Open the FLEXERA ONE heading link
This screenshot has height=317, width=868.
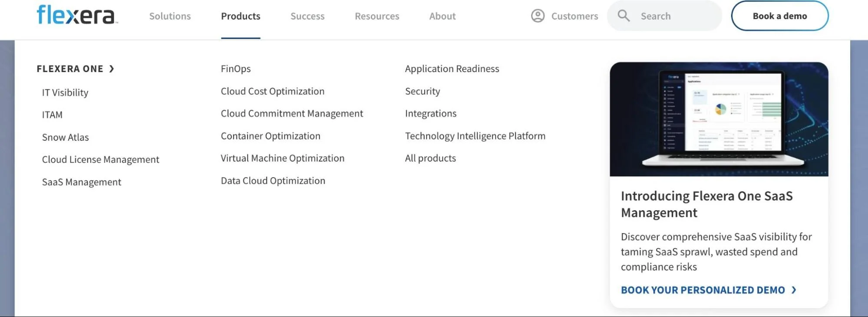[x=70, y=69]
